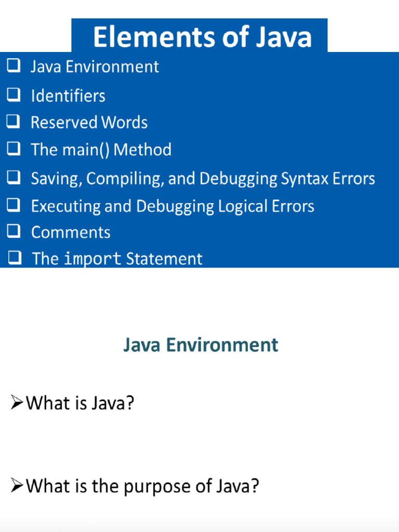399x532 pixels.
Task: Select The main() Method text
Action: pos(101,150)
